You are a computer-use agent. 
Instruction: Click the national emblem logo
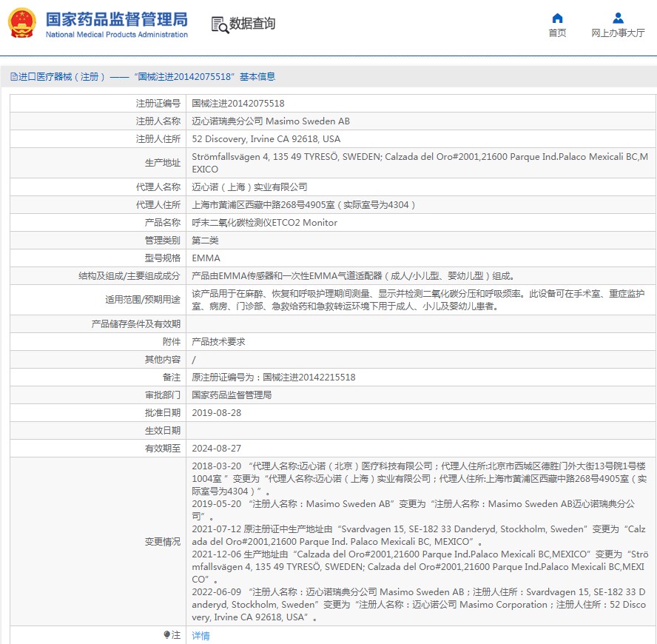pyautogui.click(x=21, y=24)
